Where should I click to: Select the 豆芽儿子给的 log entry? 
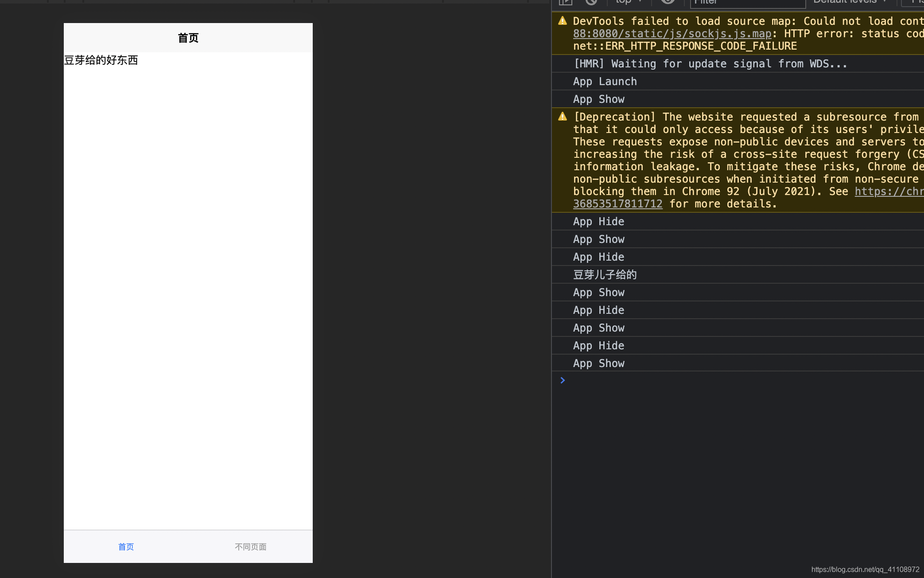(738, 275)
